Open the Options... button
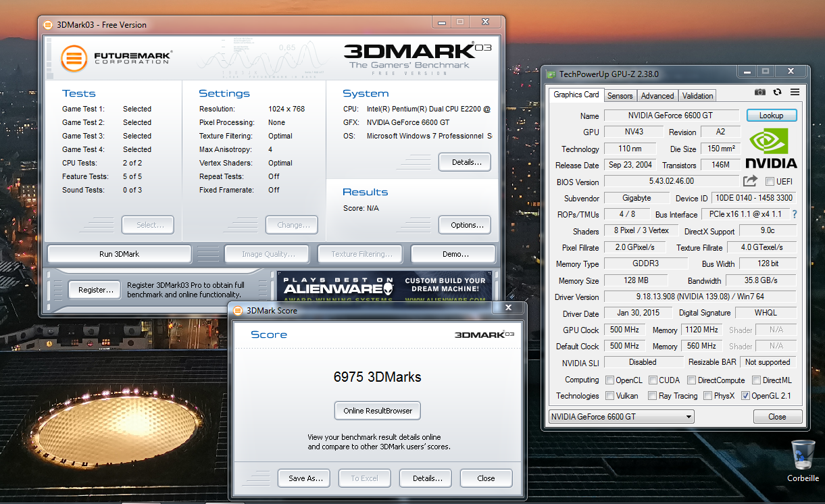The height and width of the screenshot is (504, 825). (465, 225)
